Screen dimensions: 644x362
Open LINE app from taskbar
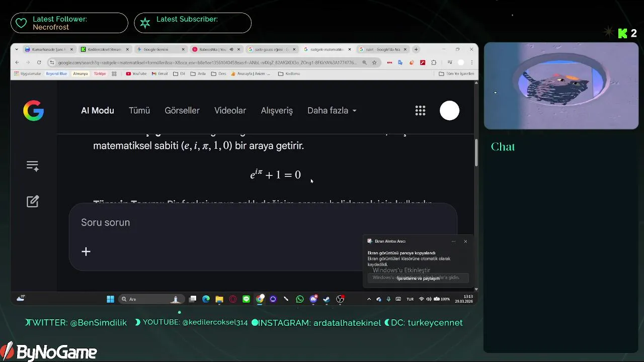point(246,299)
